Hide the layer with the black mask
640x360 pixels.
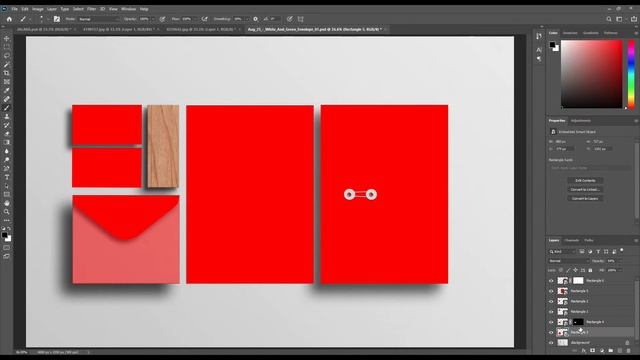pyautogui.click(x=551, y=322)
